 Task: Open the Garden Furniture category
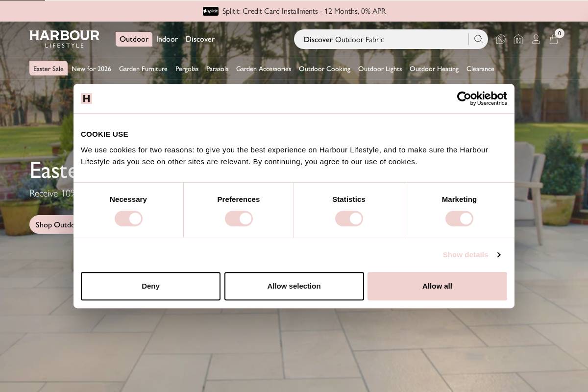tap(143, 69)
